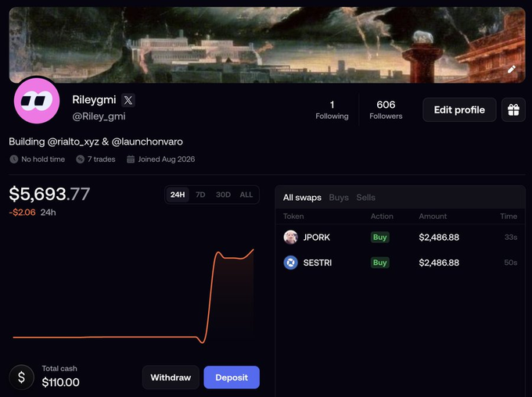Open the SESTRI token name
The height and width of the screenshot is (397, 532).
pyautogui.click(x=317, y=263)
